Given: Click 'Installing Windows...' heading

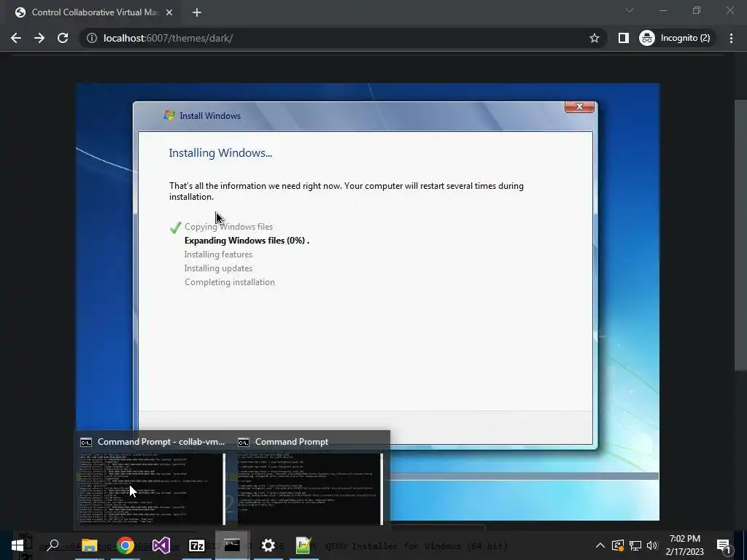Looking at the screenshot, I should click(220, 153).
